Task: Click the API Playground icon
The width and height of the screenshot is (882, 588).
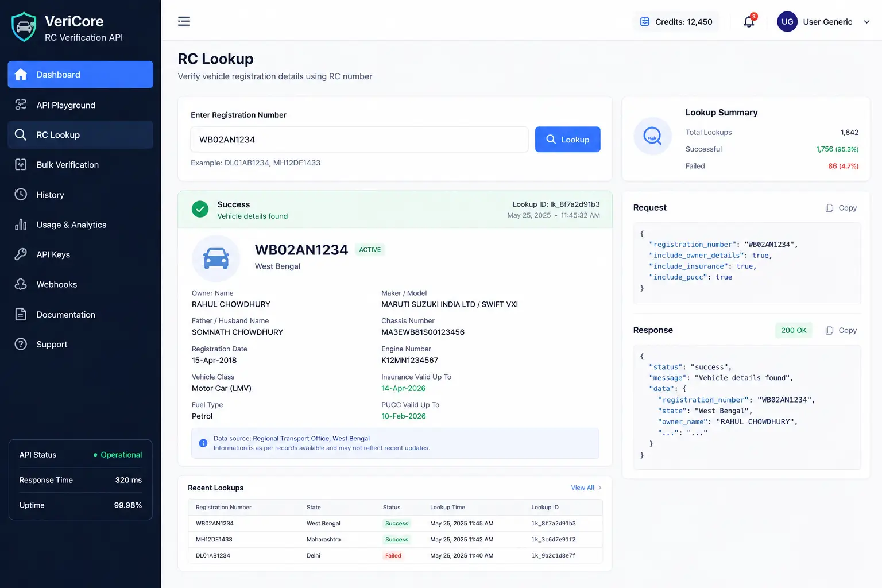Action: tap(21, 105)
